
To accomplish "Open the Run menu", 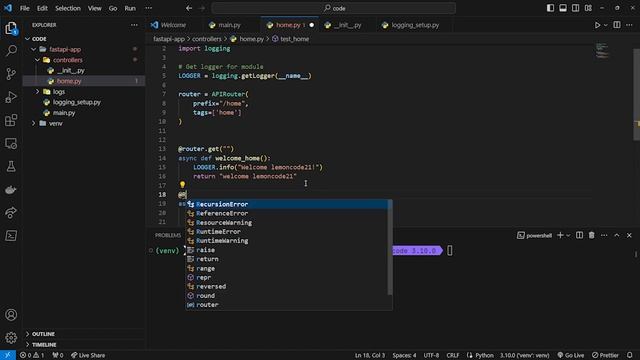I will click(130, 8).
